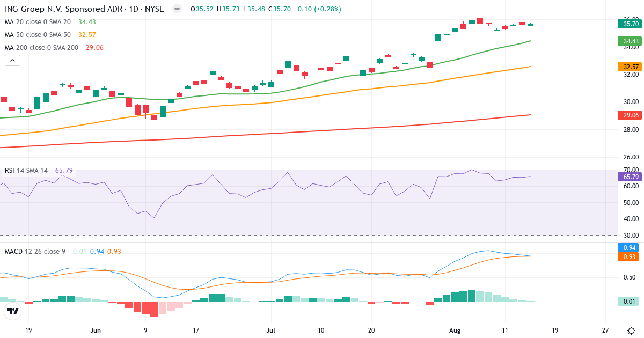Click the 35.70 current price label

pyautogui.click(x=631, y=24)
